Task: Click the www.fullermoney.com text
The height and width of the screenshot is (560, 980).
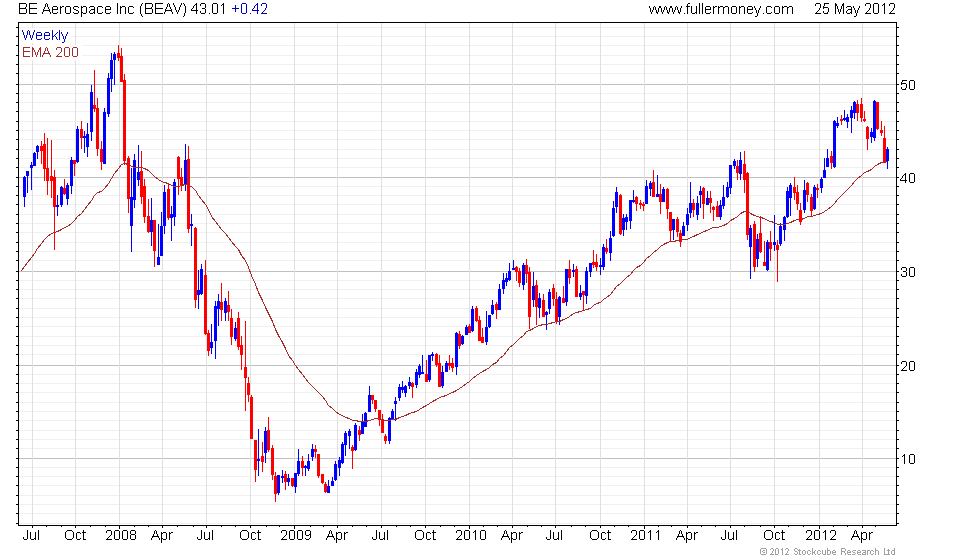Action: click(x=721, y=9)
